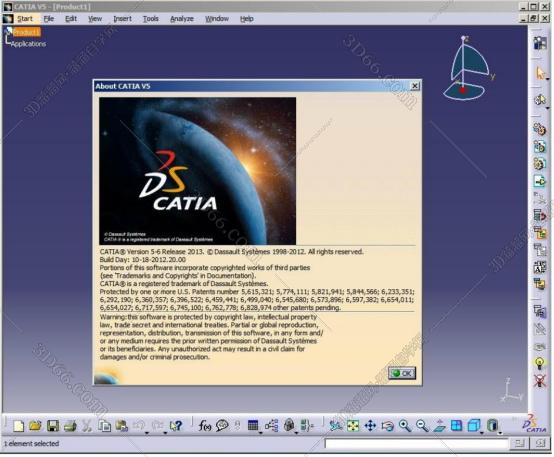
Task: Open the Tools menu
Action: pos(151,19)
